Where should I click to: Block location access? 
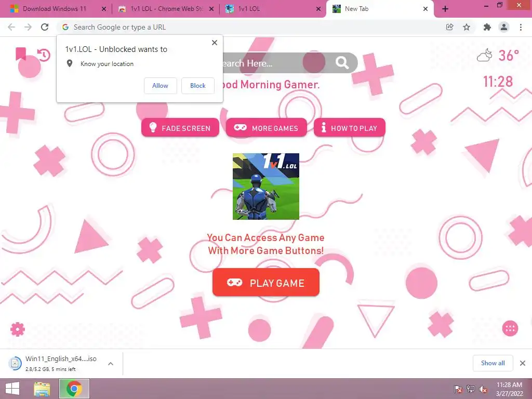(198, 86)
